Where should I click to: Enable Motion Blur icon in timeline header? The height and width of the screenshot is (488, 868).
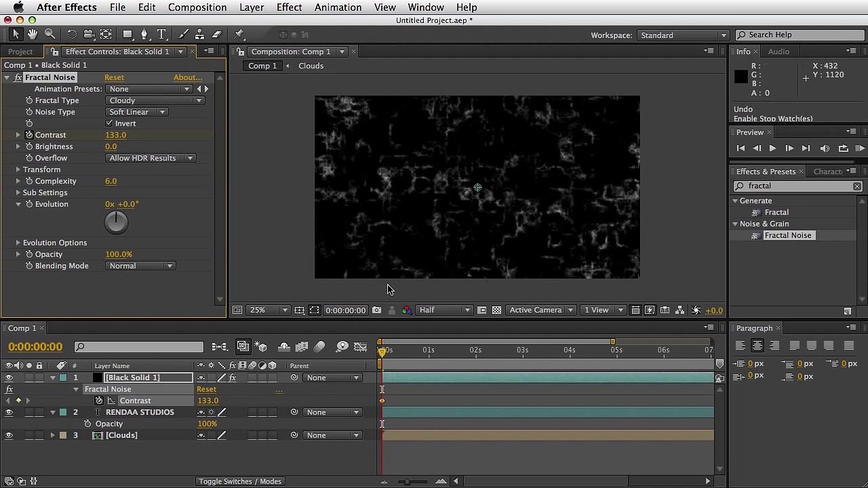[319, 347]
